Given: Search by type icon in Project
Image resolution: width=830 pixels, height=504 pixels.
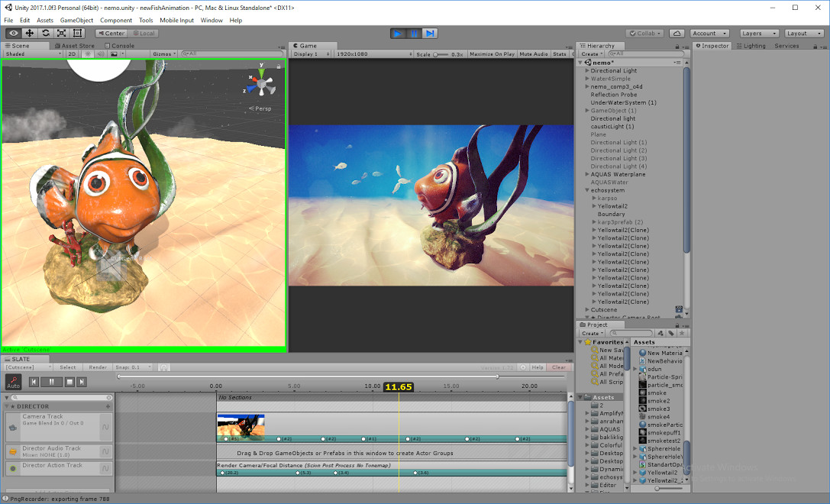Looking at the screenshot, I should pos(660,334).
